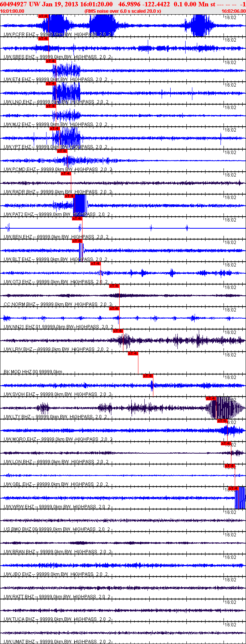
Task: Click the 16:02 tick label on UW.UMAT trace
Action: pyautogui.click(x=230, y=625)
